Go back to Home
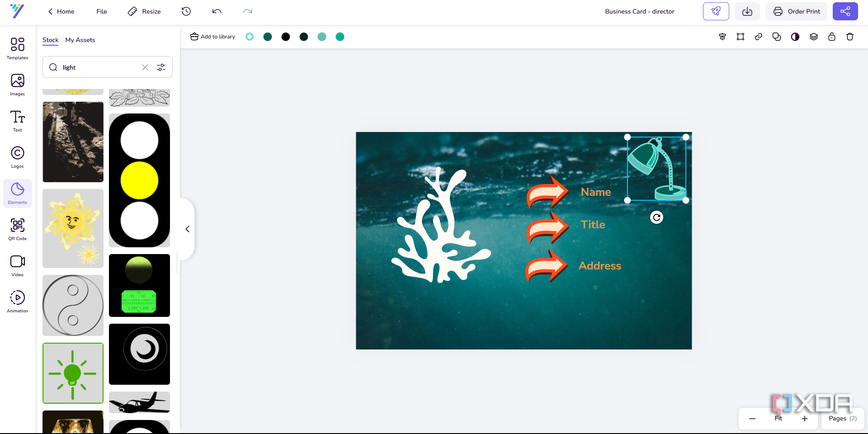This screenshot has width=868, height=434. coord(61,11)
